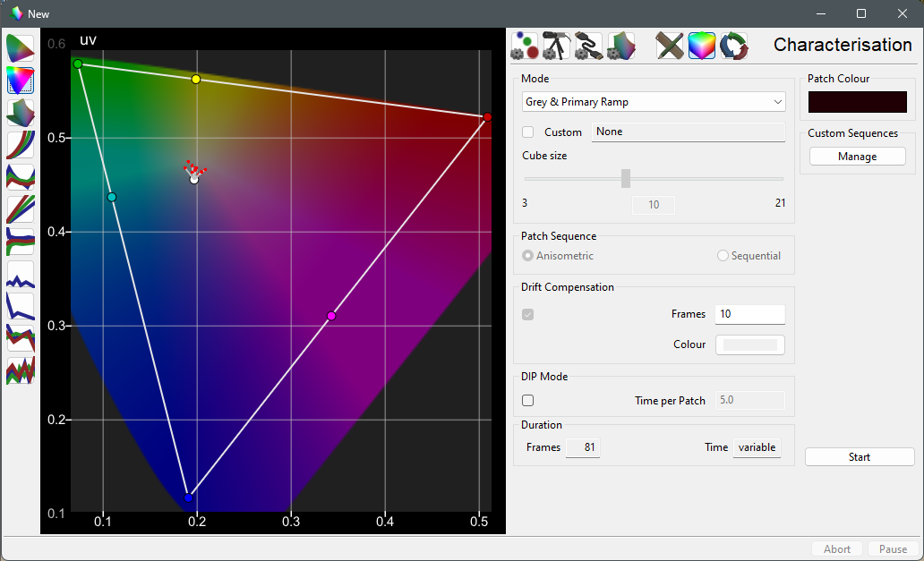Select the colour cube characterisation icon
The image size is (924, 561).
(x=702, y=46)
